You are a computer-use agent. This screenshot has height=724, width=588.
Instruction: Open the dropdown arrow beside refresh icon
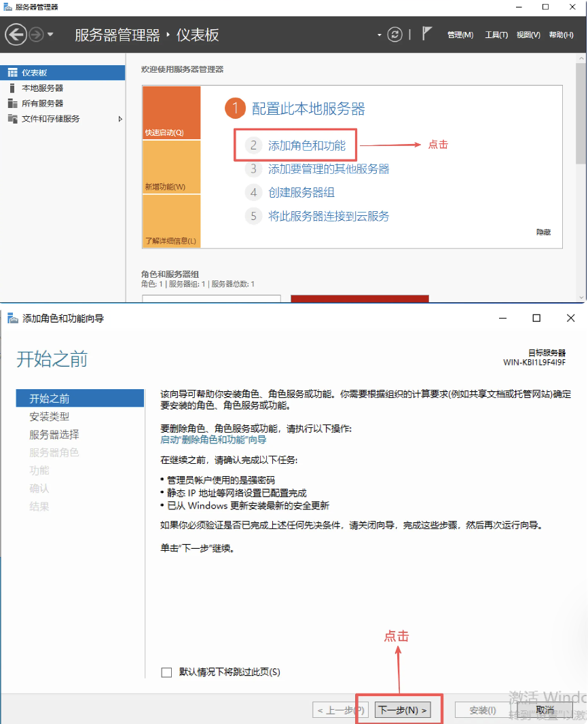pos(380,35)
